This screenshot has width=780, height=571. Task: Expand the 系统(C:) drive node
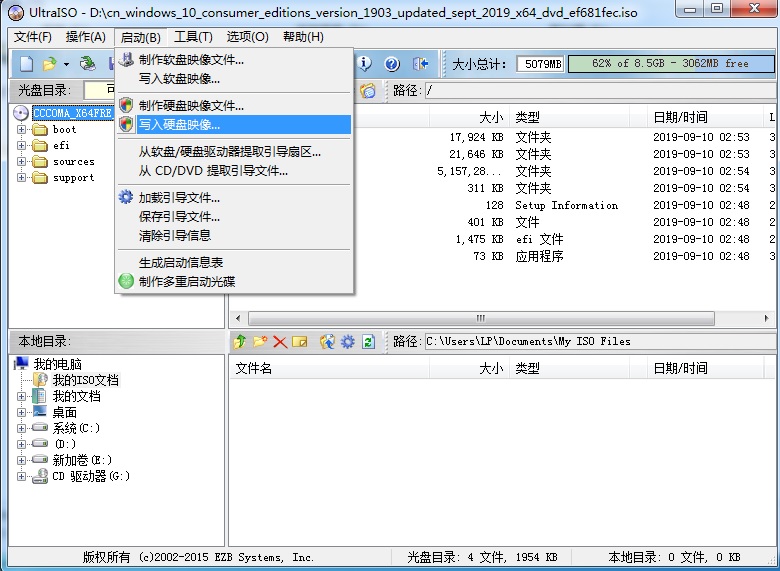[21, 428]
